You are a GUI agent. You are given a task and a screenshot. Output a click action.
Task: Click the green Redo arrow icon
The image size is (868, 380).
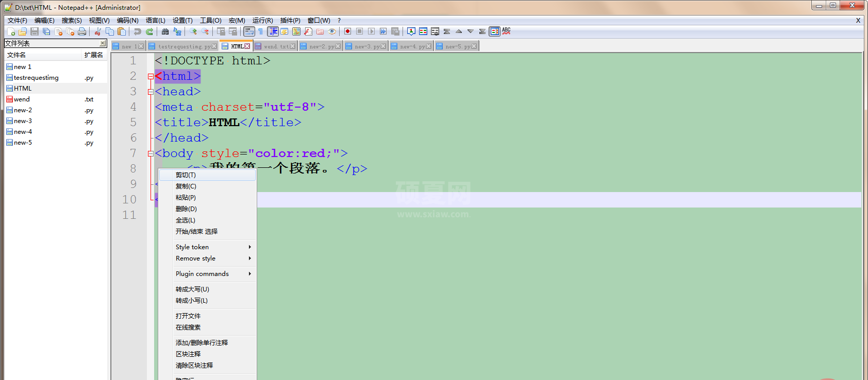pos(149,31)
